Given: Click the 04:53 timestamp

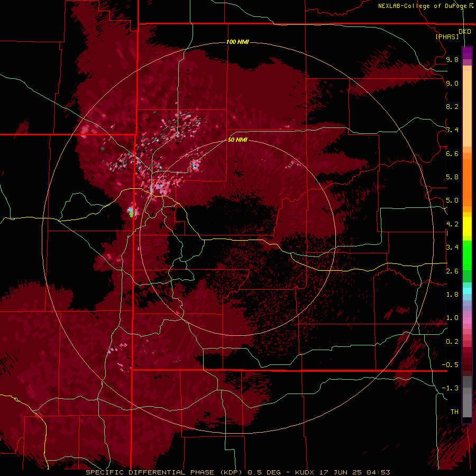Looking at the screenshot, I should click(378, 472).
